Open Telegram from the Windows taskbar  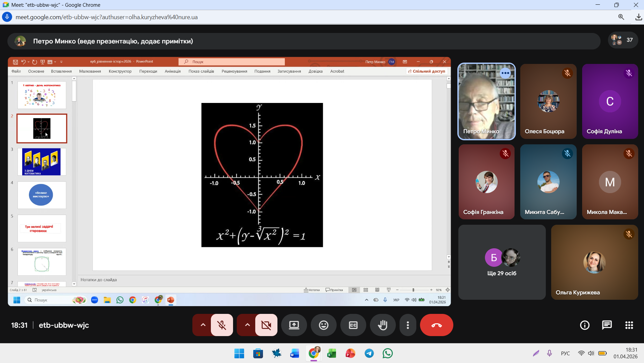[x=369, y=353]
